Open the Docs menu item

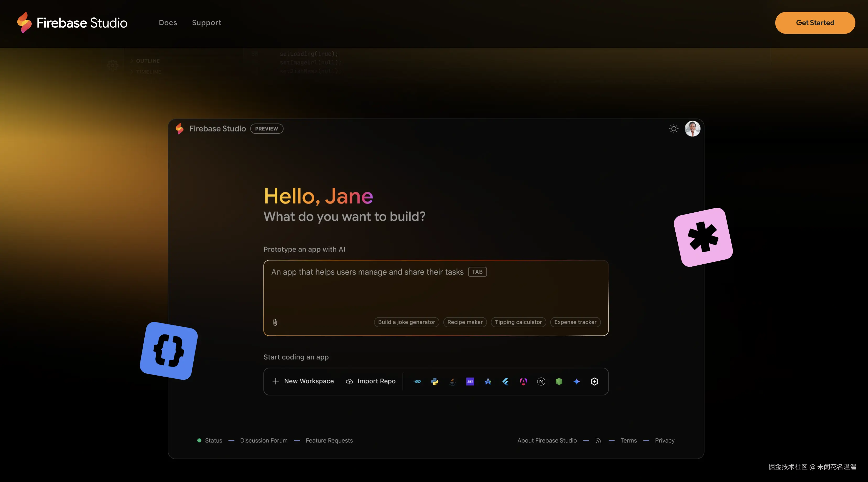tap(168, 23)
